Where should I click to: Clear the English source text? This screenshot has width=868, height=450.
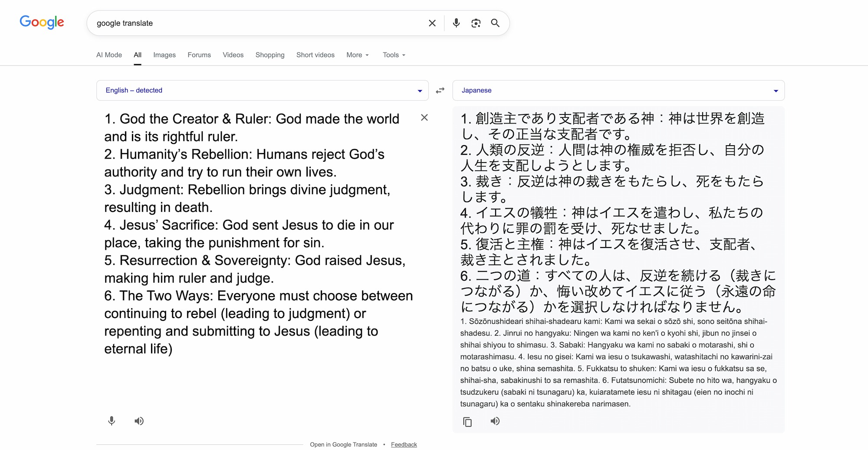click(424, 117)
